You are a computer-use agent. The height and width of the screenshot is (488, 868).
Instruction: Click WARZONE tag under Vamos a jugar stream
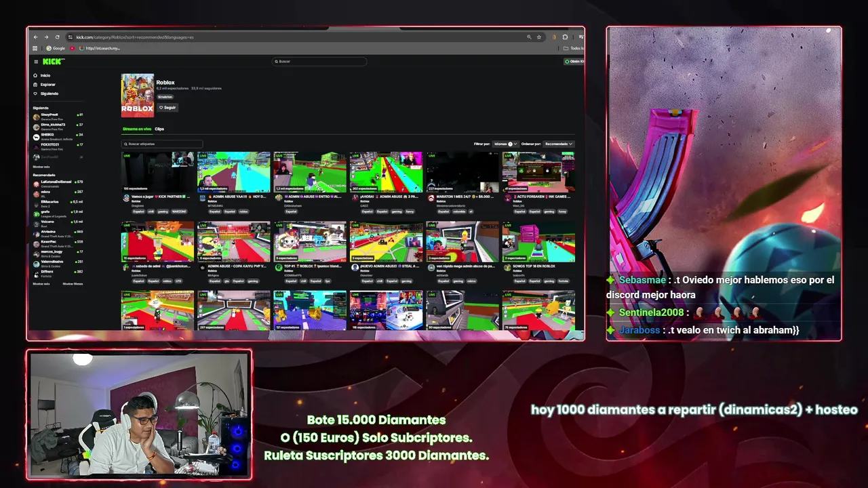pyautogui.click(x=178, y=211)
